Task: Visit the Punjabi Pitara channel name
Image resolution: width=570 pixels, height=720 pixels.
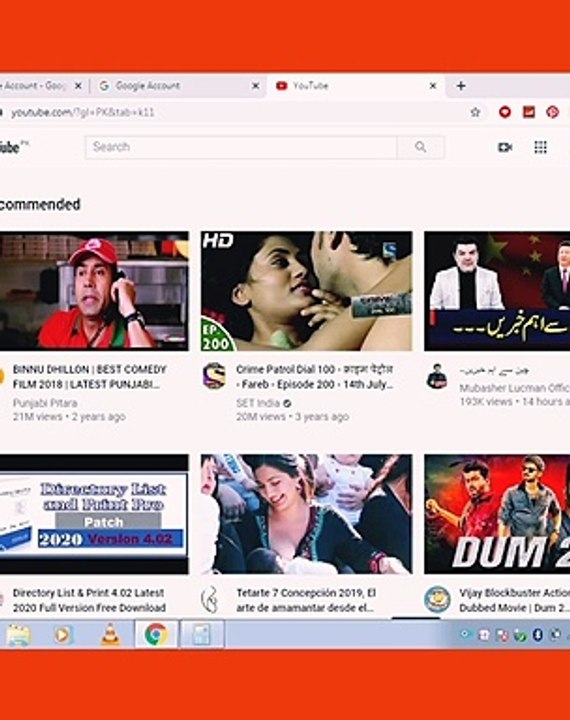Action: (x=45, y=403)
